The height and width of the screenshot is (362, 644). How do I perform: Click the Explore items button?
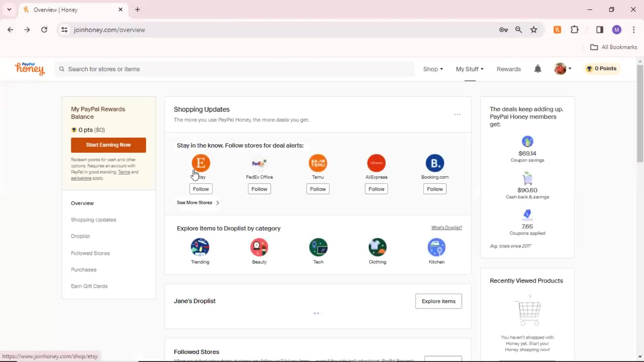[438, 301]
